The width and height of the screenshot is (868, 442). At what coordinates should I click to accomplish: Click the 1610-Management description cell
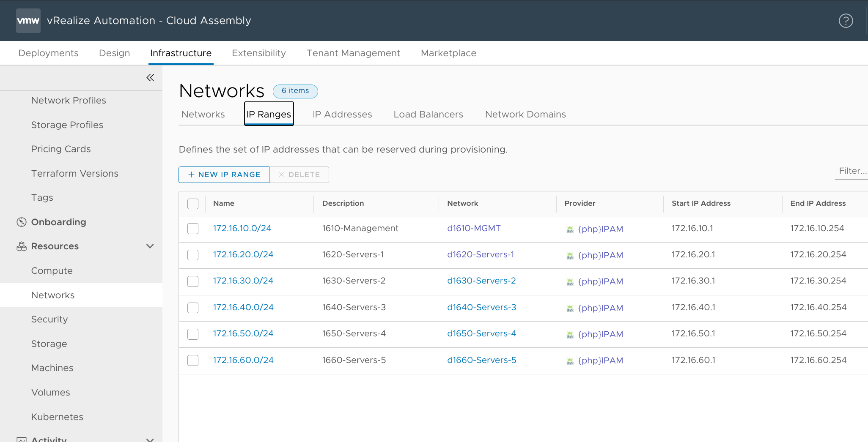pyautogui.click(x=360, y=229)
